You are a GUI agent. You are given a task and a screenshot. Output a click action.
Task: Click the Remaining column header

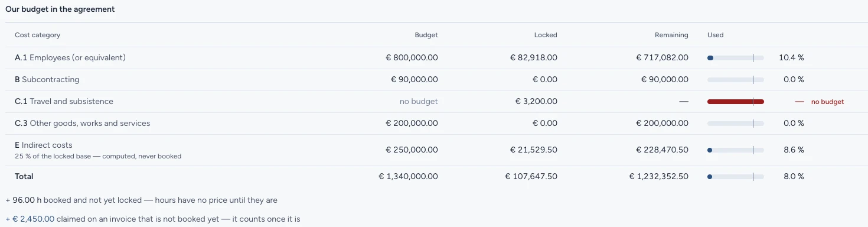pos(671,35)
